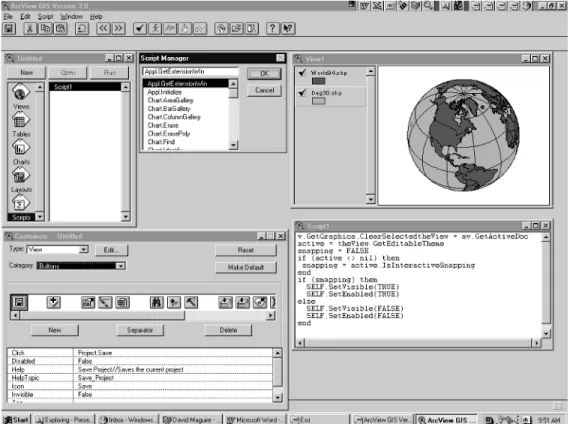Screen dimensions: 570x424
Task: Open the Window menu
Action: 71,16
